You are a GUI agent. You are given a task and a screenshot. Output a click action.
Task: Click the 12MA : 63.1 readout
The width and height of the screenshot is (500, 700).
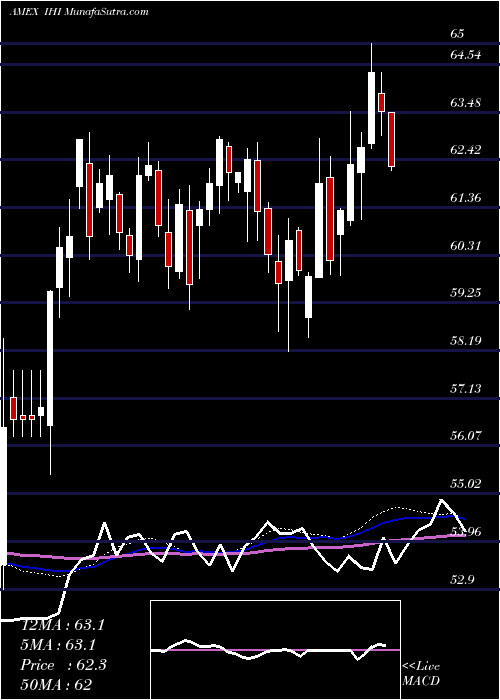62,625
